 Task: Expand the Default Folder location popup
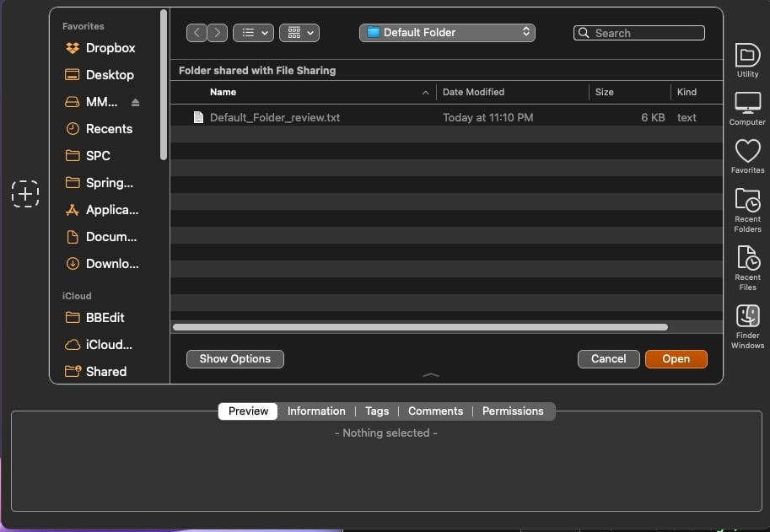(447, 33)
